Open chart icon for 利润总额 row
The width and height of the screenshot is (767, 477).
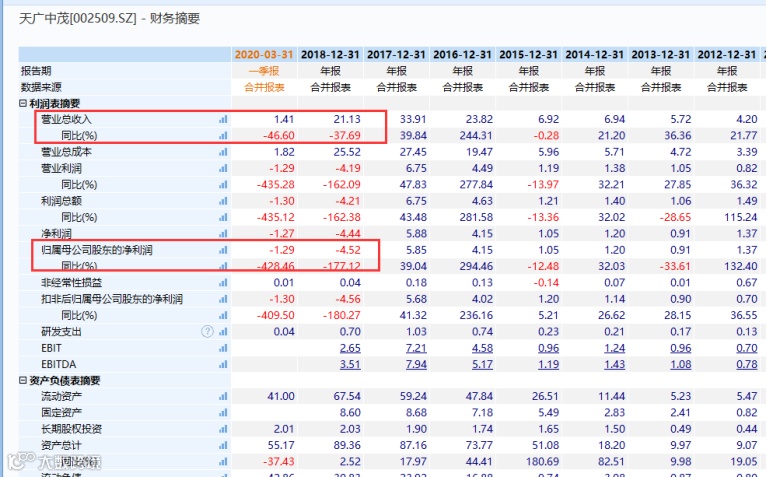pos(223,201)
